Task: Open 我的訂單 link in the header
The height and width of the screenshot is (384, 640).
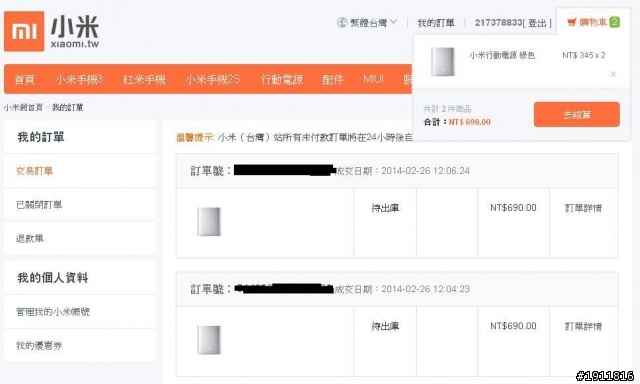Action: [x=436, y=23]
